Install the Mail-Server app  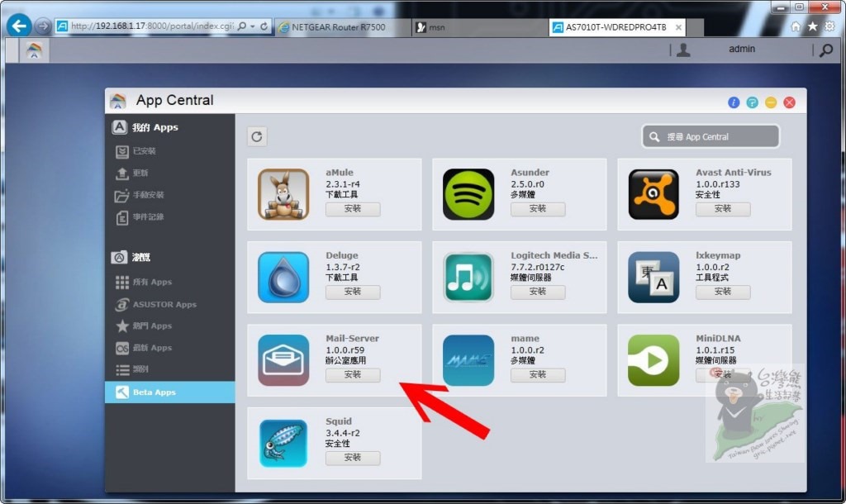(353, 375)
